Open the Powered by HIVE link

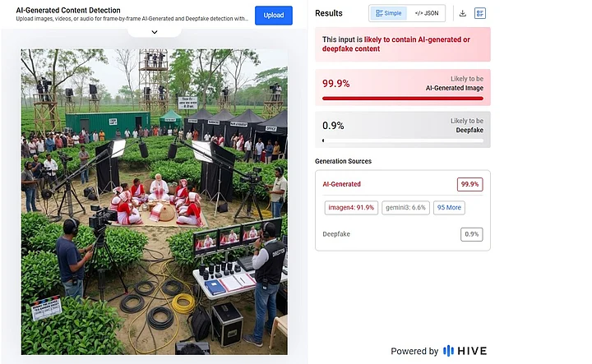(439, 351)
